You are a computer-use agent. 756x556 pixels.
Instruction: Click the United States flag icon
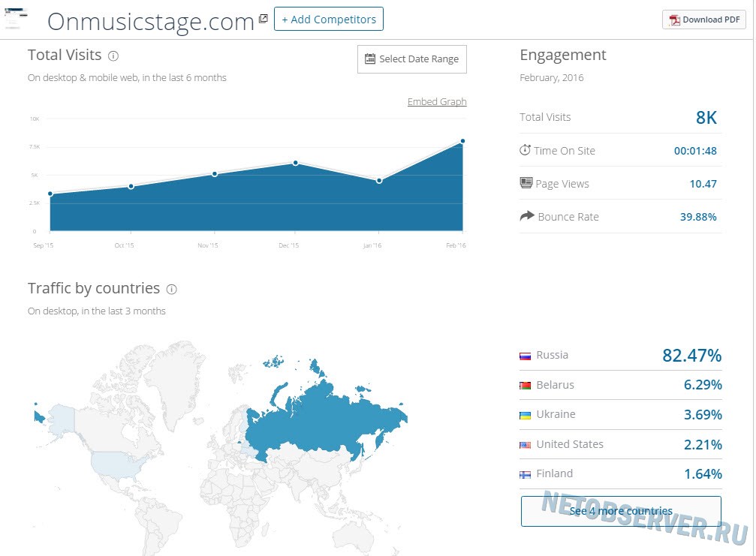coord(525,445)
